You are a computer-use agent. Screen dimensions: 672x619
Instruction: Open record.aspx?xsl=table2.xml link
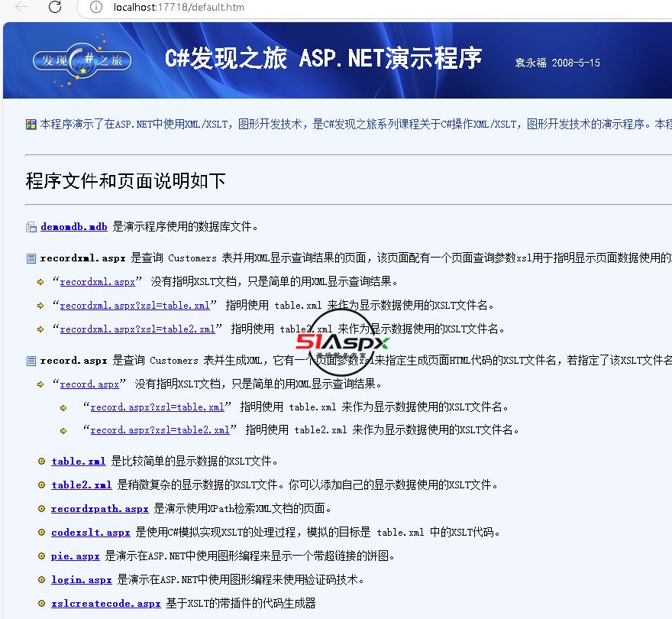coord(160,429)
